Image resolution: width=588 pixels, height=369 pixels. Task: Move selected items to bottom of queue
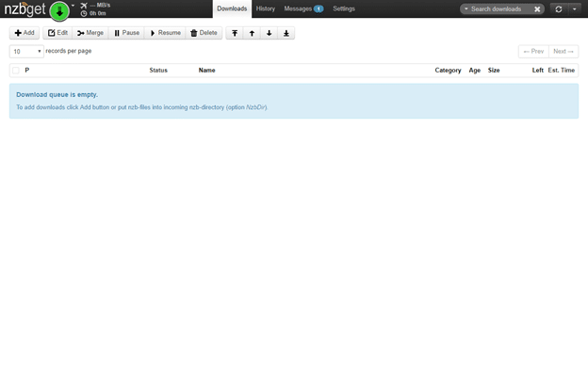click(286, 33)
